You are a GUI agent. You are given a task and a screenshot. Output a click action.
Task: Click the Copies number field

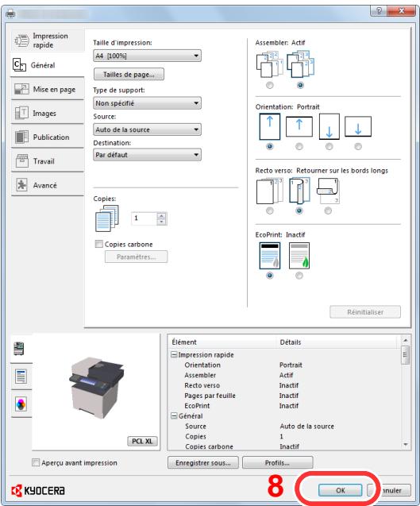coord(144,218)
